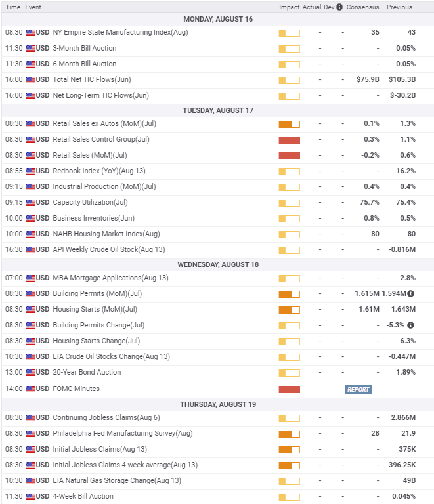Click US flag on Redbook Index row

click(x=31, y=171)
